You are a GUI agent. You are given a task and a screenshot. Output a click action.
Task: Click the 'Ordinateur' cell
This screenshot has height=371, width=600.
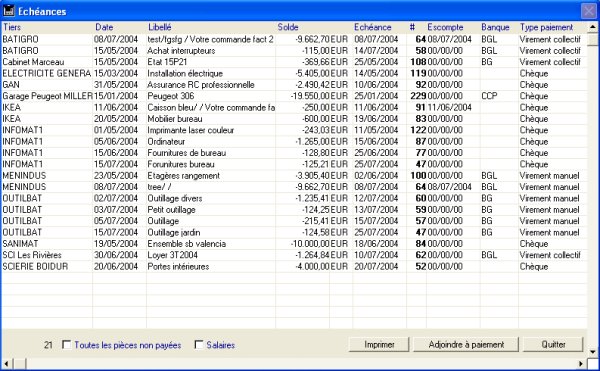(166, 142)
